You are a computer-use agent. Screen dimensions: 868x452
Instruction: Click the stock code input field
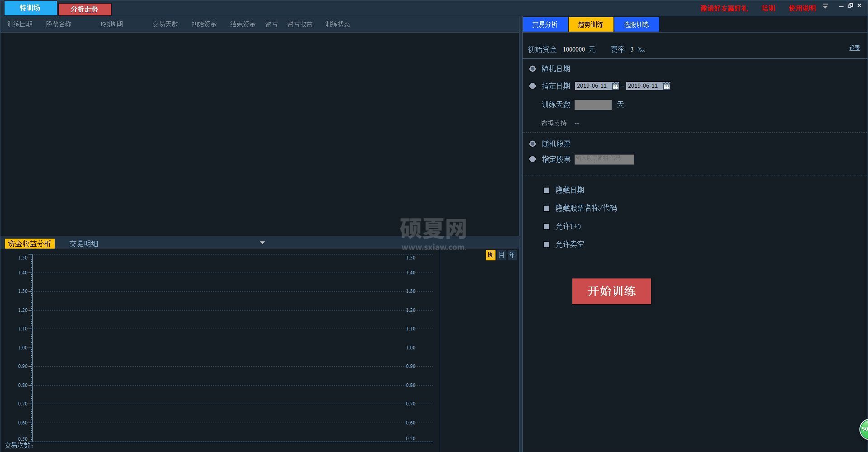[x=604, y=159]
